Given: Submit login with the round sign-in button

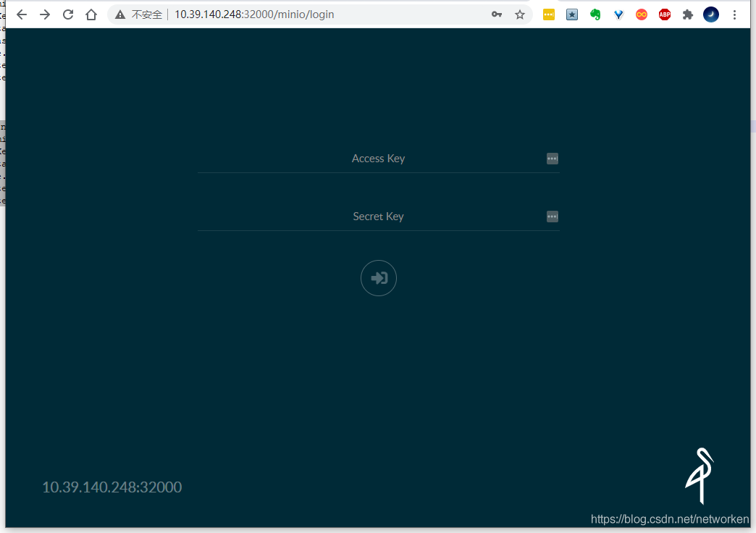Looking at the screenshot, I should point(379,278).
